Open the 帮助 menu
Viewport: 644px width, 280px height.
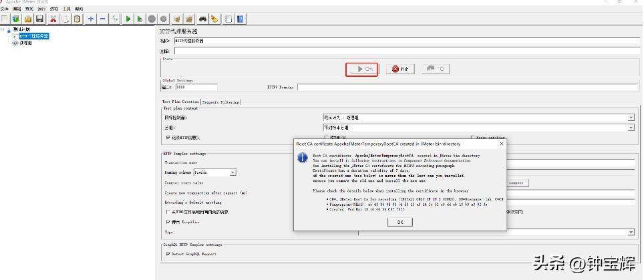[79, 8]
